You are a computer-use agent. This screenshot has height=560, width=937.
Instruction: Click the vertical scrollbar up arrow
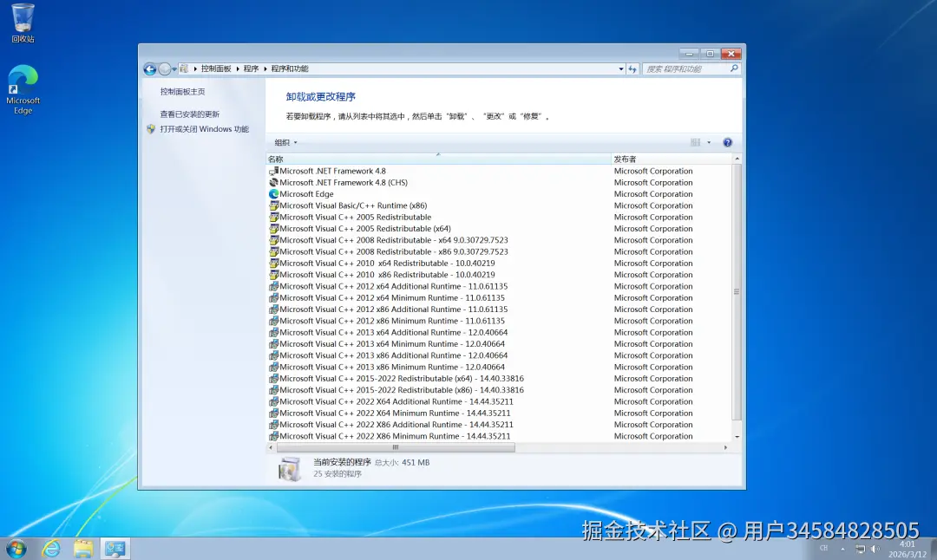click(x=737, y=159)
